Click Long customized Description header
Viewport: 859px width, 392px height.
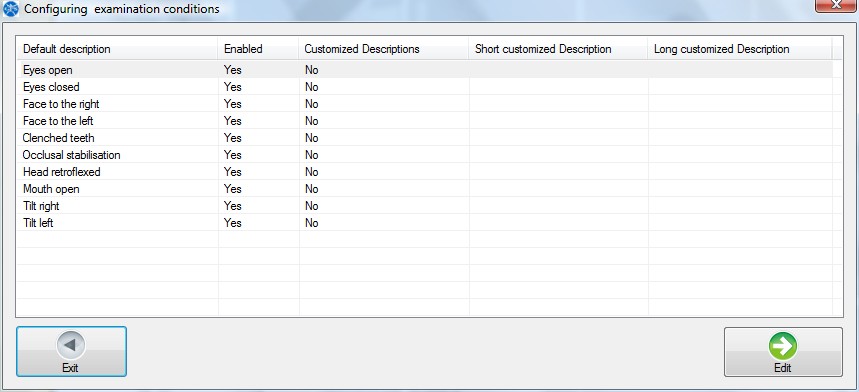[x=740, y=49]
